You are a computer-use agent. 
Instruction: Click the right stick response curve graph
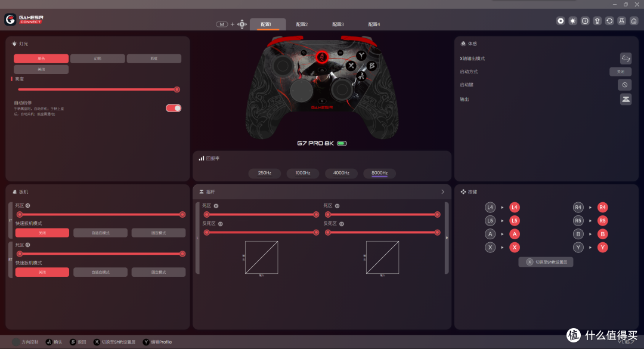pyautogui.click(x=382, y=257)
